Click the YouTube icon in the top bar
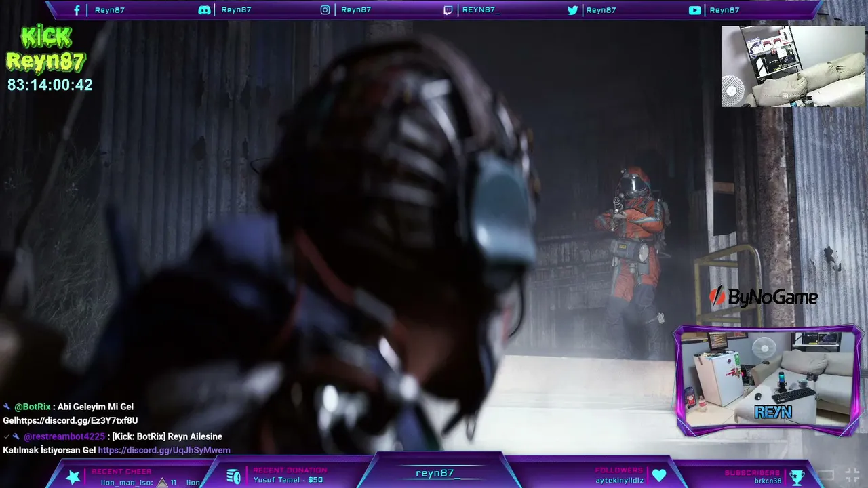Viewport: 868px width, 488px height. (x=695, y=10)
